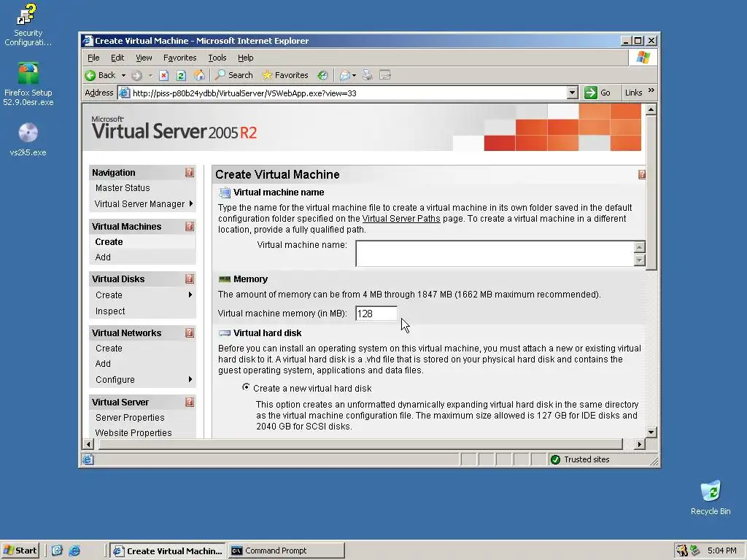
Task: Click the Mail icon in toolbar
Action: tap(344, 75)
